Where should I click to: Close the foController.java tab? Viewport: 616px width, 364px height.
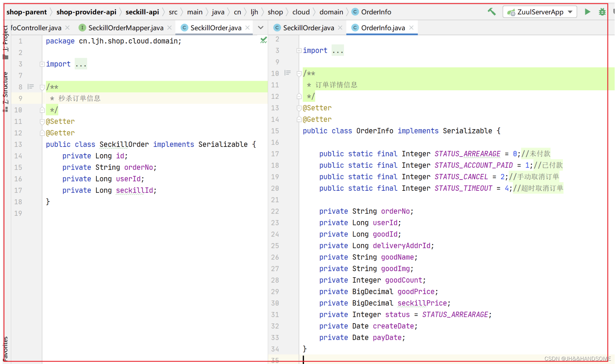(68, 28)
